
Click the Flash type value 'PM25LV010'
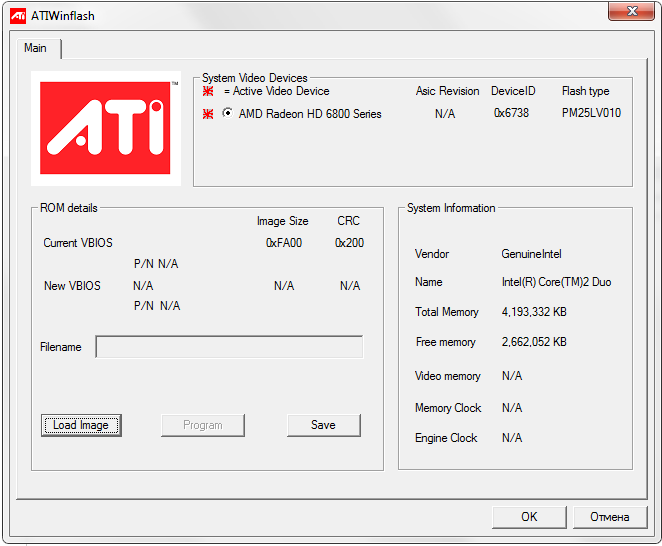coord(591,113)
